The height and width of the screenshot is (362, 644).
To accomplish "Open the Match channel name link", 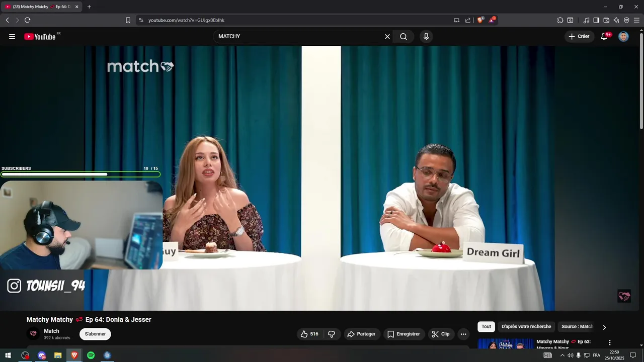I will (51, 331).
